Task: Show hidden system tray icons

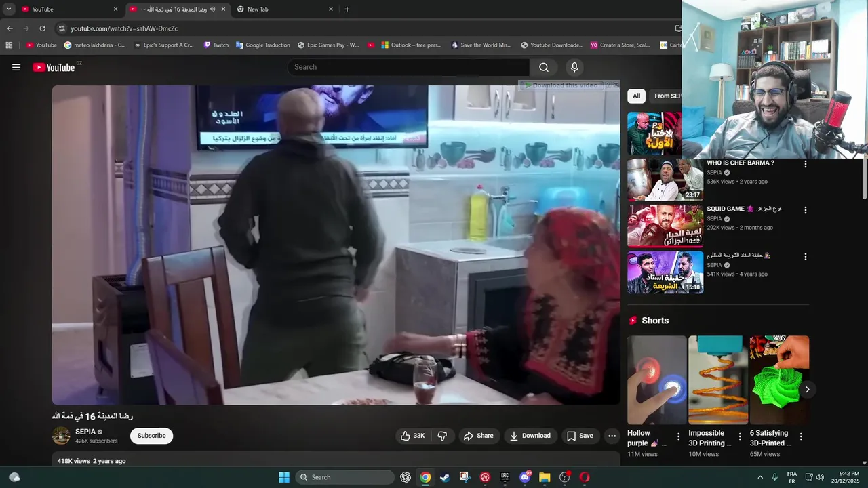Action: [760, 477]
